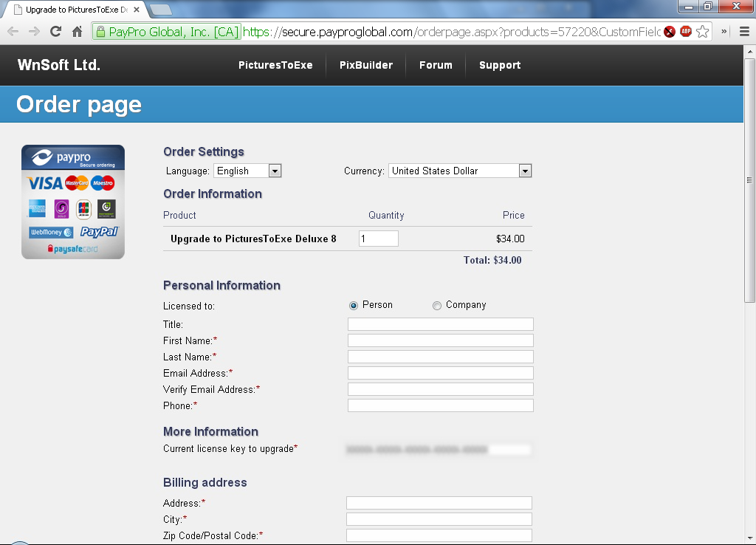This screenshot has width=756, height=545.
Task: Click the "Order page" heading
Action: [79, 105]
